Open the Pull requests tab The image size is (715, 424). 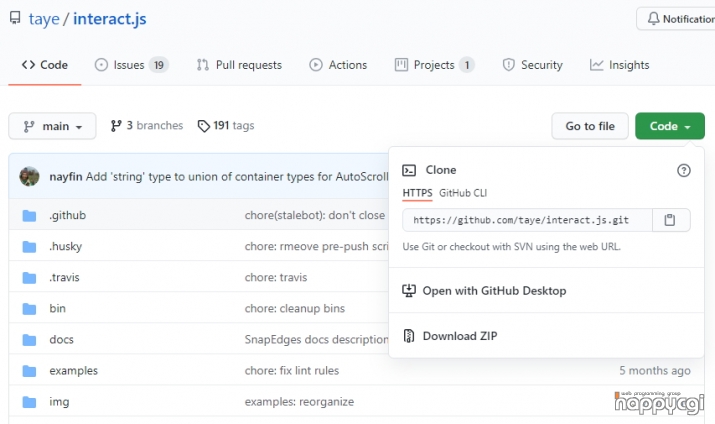click(x=239, y=65)
